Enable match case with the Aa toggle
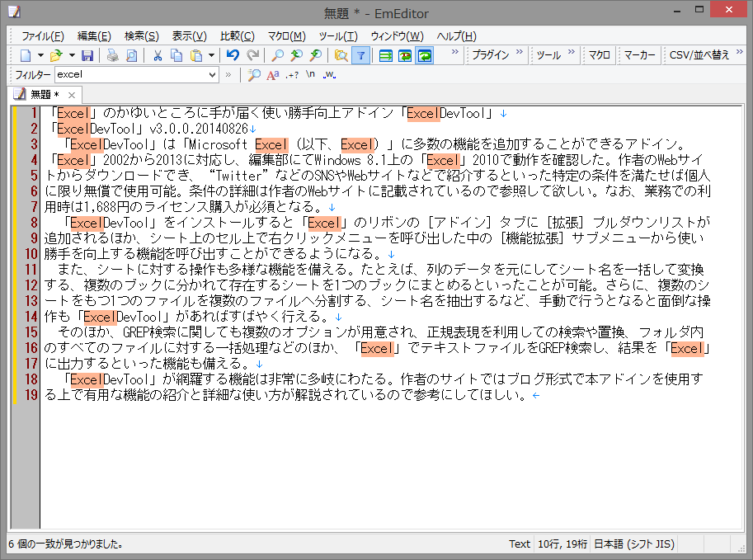This screenshot has width=753, height=560. click(272, 75)
